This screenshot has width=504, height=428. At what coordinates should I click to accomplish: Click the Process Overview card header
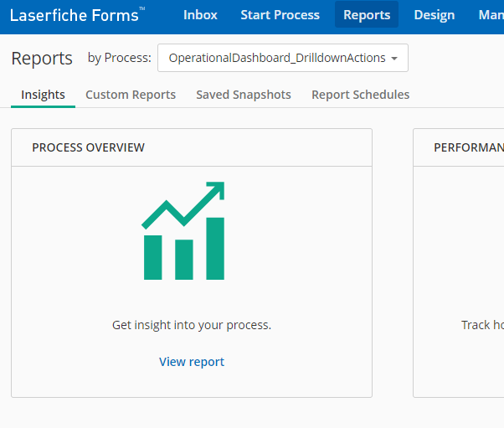click(192, 147)
